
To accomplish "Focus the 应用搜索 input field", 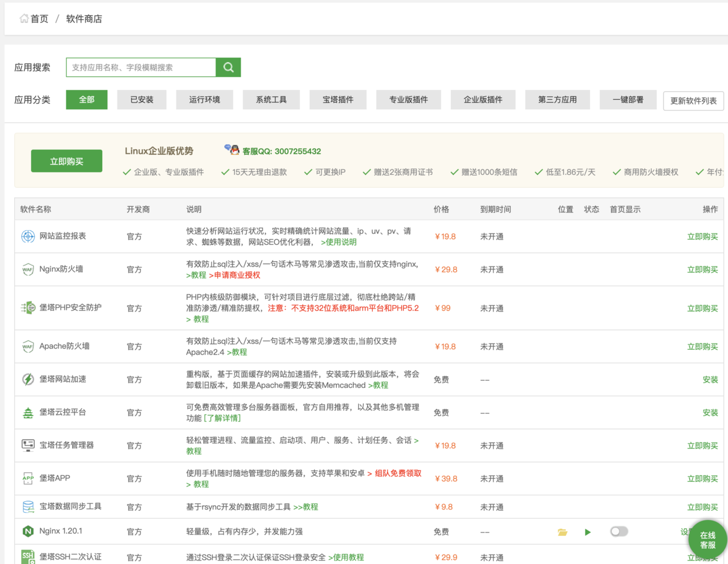I will tap(141, 67).
